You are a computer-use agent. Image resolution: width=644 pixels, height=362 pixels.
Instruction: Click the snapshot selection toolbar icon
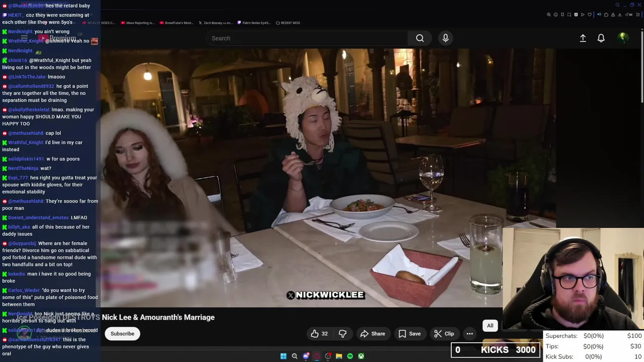coord(569,15)
